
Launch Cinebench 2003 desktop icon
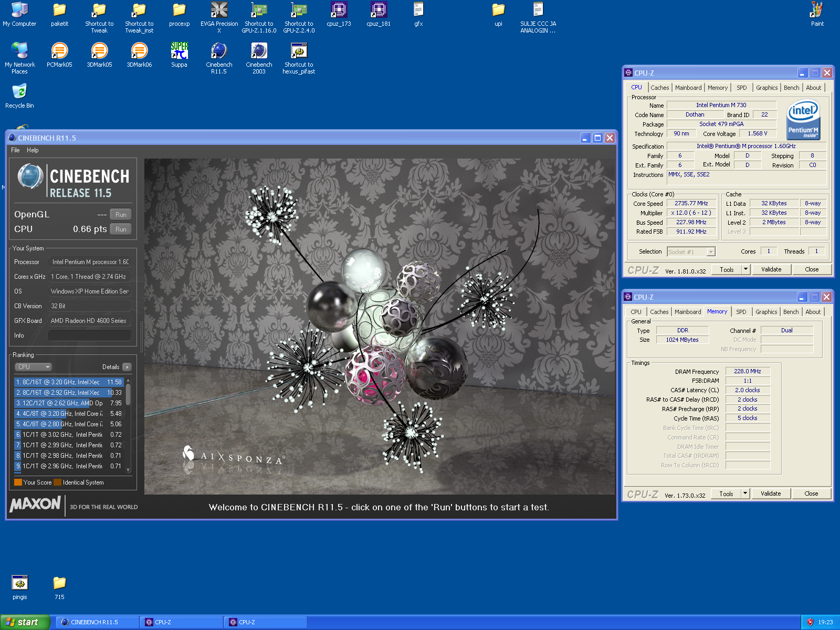(x=259, y=58)
